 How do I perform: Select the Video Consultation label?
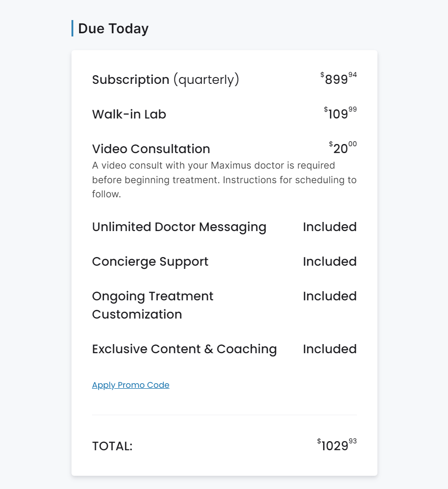tap(151, 149)
